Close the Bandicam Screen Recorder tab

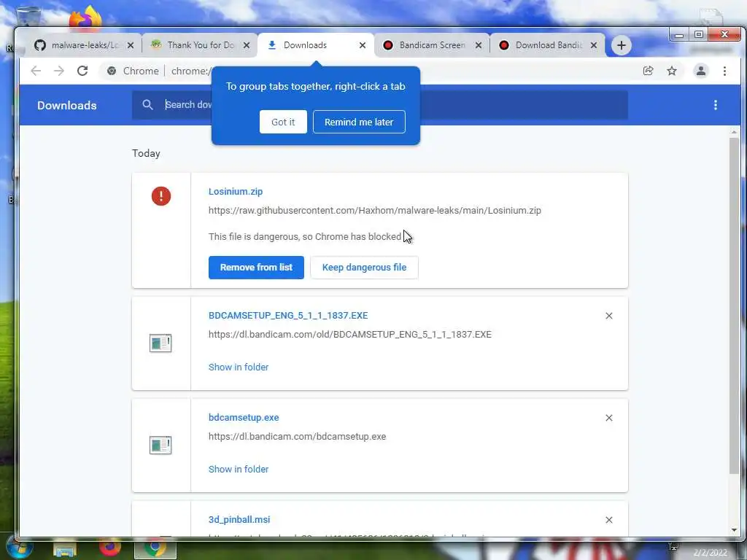click(x=479, y=45)
